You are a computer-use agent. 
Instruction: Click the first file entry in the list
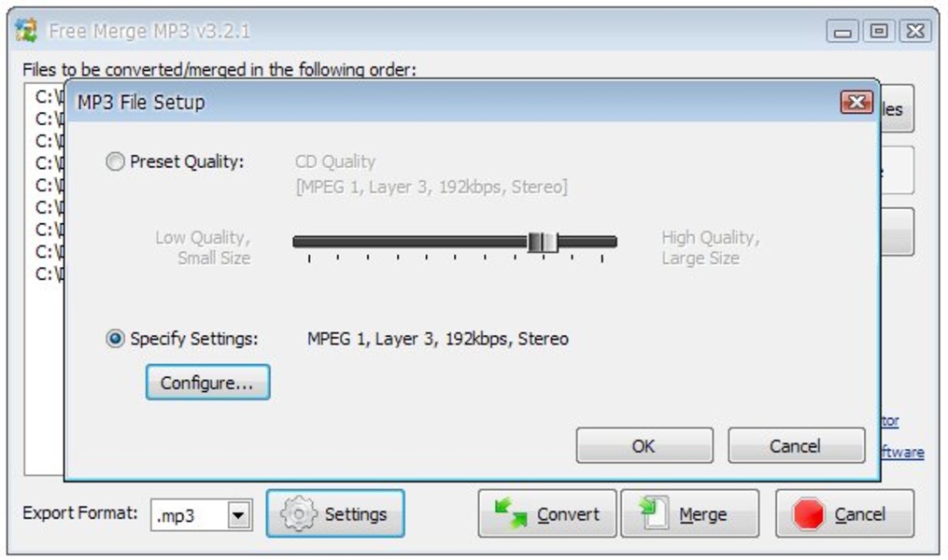point(49,97)
